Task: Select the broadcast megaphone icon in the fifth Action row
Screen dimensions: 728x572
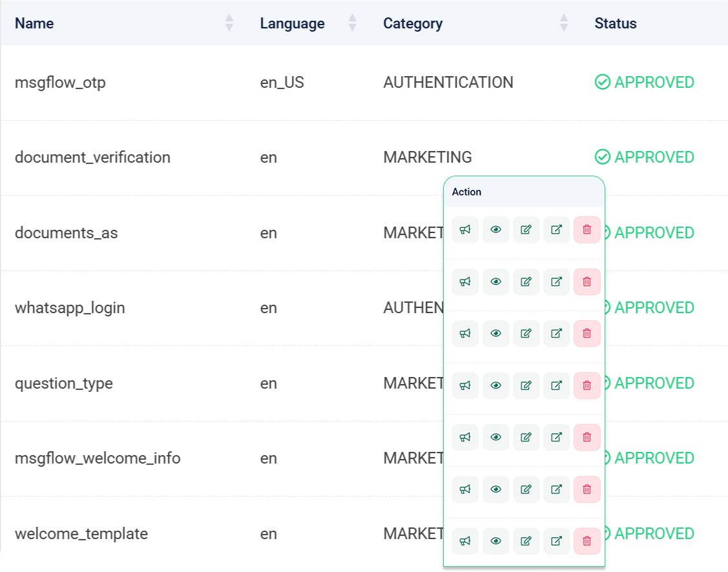Action: click(x=464, y=437)
